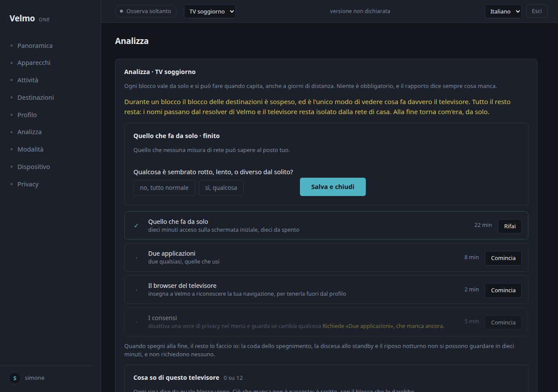
Task: Log out with the Esci button
Action: tap(537, 11)
